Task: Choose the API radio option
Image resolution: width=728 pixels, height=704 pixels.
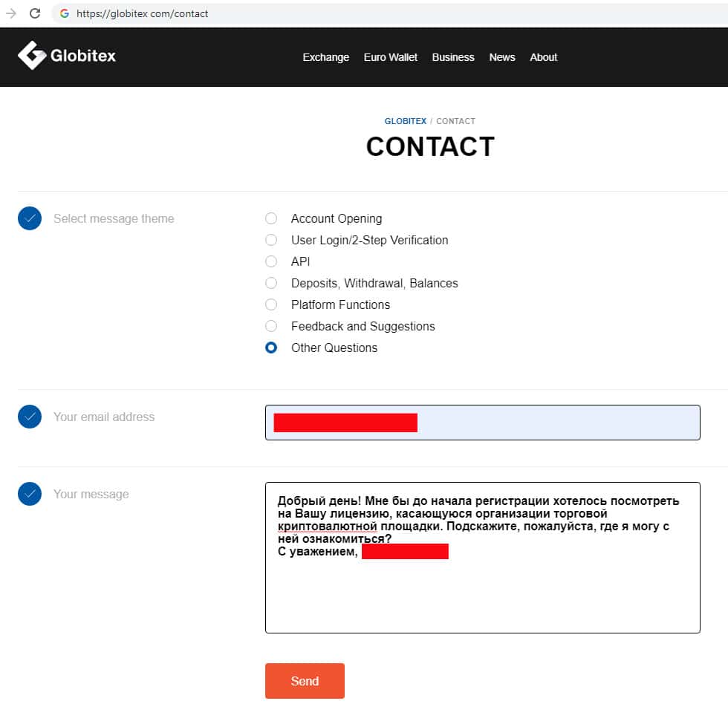Action: coord(271,261)
